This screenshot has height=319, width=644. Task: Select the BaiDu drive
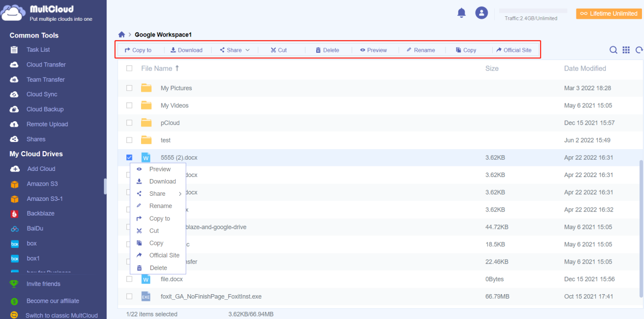tap(36, 229)
